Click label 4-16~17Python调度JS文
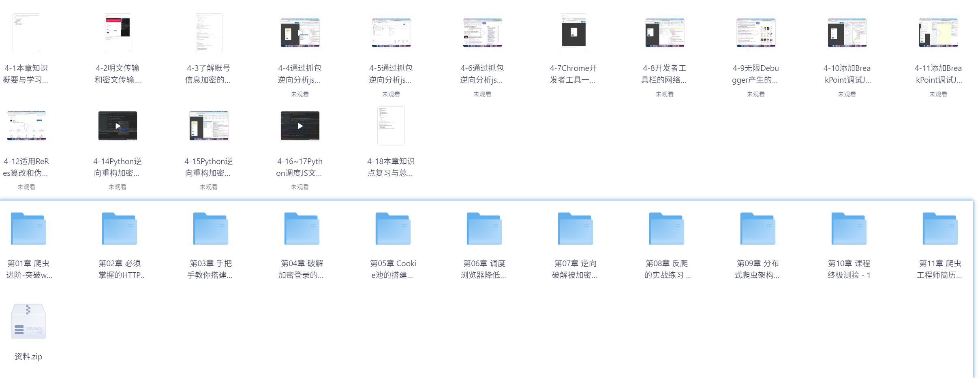980x378 pixels. pyautogui.click(x=300, y=167)
